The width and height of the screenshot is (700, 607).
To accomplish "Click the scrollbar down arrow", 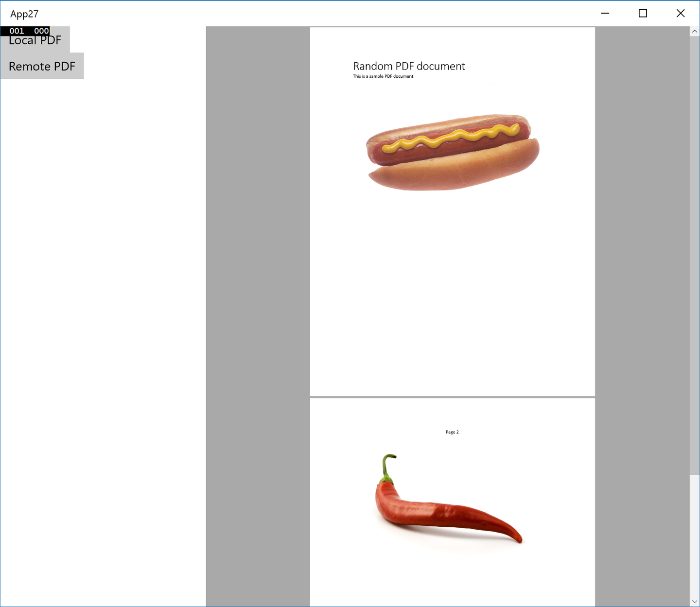I will pos(695,602).
